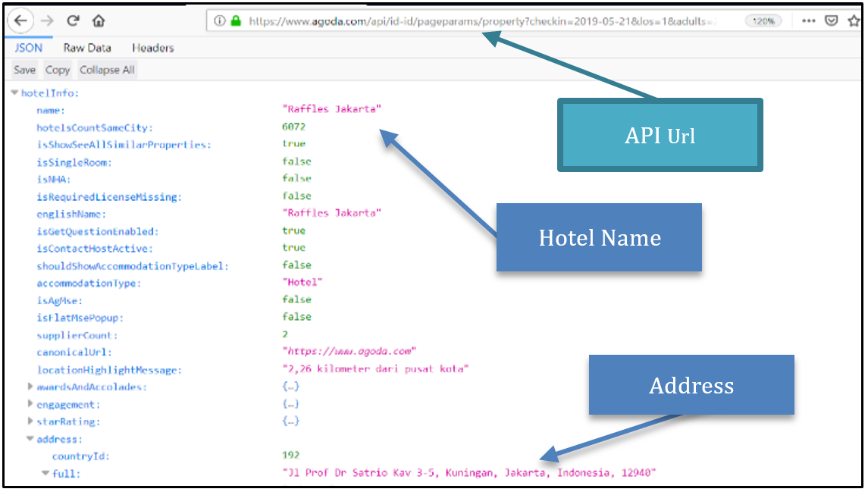Select the isContactHostActive key

tap(95, 249)
